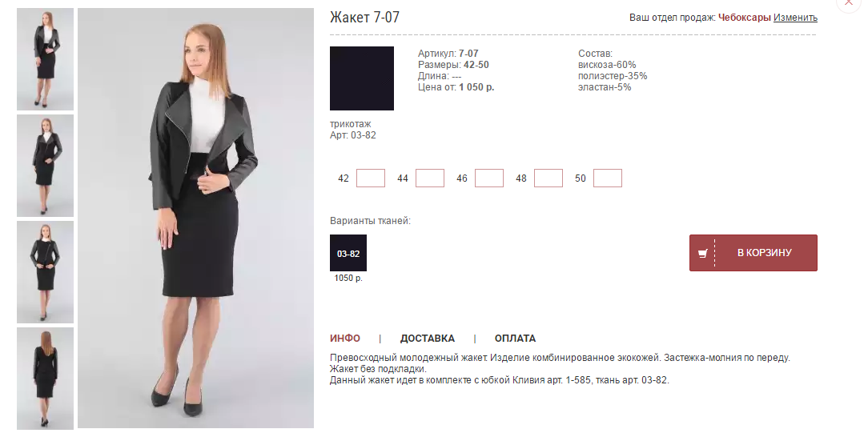The image size is (868, 437).
Task: Switch to the ДОСТАВКА tab
Action: coord(428,338)
